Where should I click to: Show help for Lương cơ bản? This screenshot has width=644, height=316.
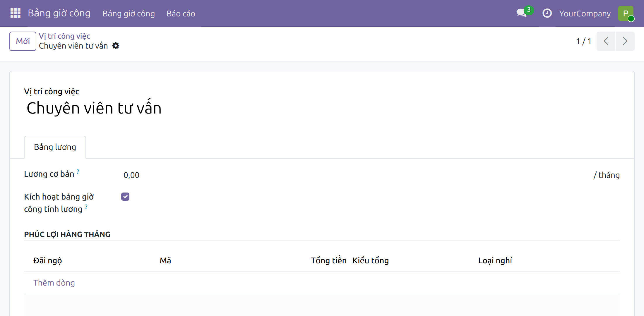[x=78, y=171]
